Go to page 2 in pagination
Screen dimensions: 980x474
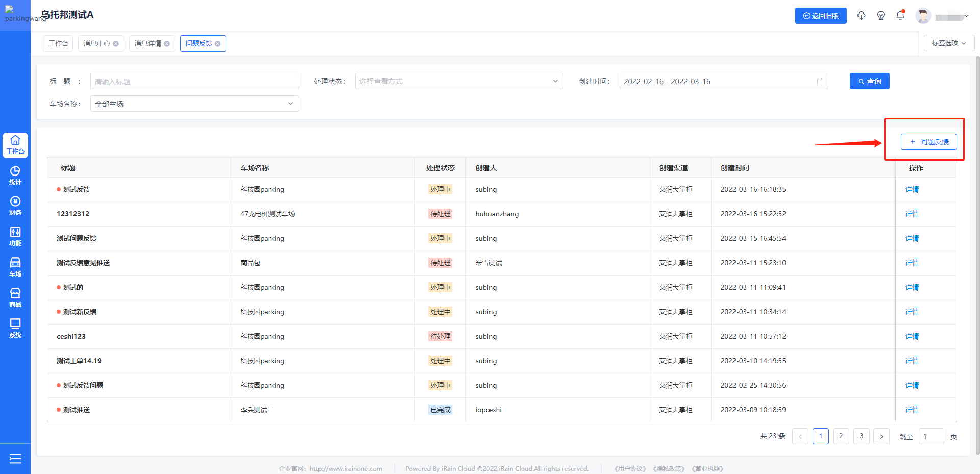tap(841, 436)
